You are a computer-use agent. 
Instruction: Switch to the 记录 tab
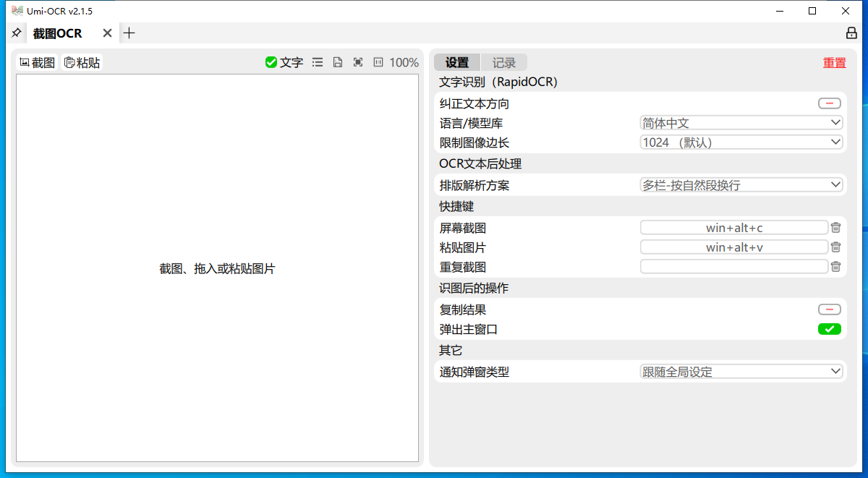point(504,63)
